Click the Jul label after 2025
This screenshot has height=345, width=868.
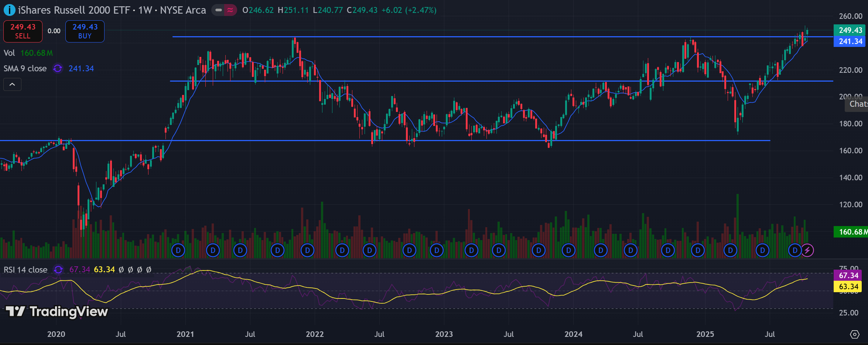(770, 334)
